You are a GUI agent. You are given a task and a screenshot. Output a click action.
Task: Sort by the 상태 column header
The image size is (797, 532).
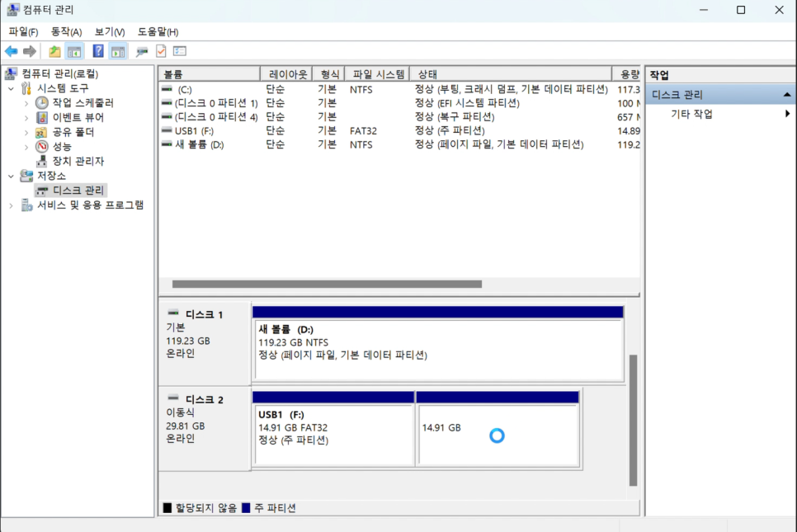(x=511, y=74)
